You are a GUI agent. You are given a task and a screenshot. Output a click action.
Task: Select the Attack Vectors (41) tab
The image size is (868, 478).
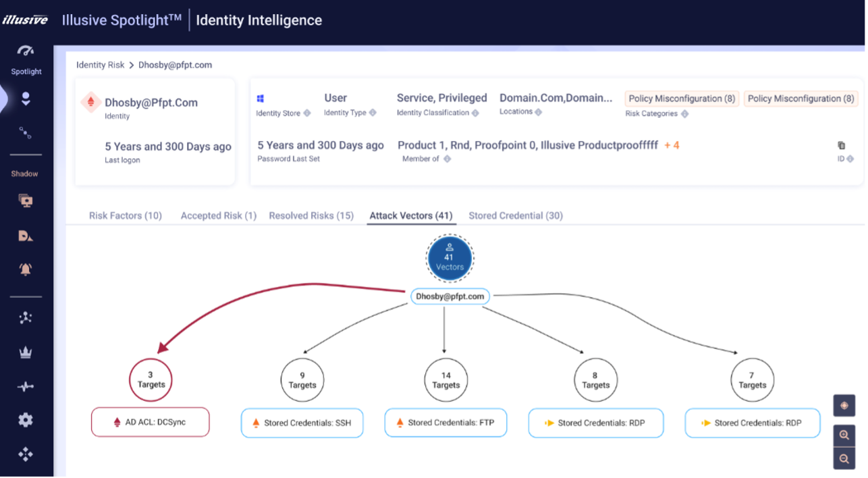(411, 215)
